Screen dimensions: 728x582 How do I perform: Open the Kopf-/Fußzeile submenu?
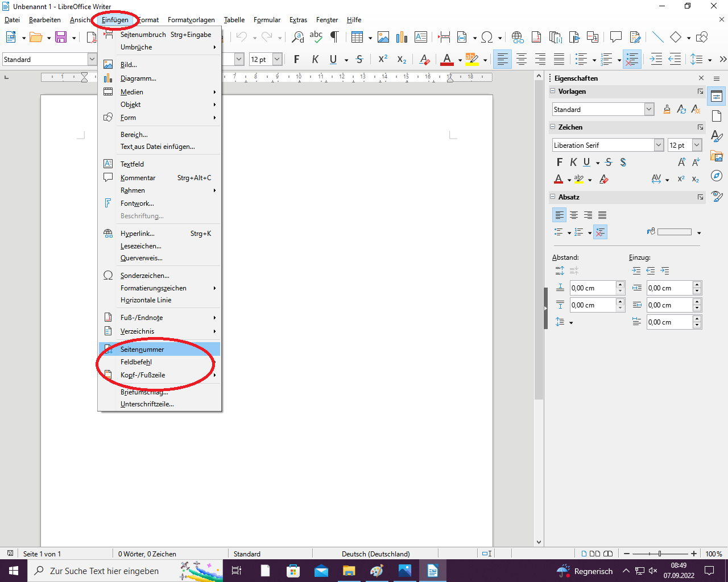pyautogui.click(x=159, y=375)
